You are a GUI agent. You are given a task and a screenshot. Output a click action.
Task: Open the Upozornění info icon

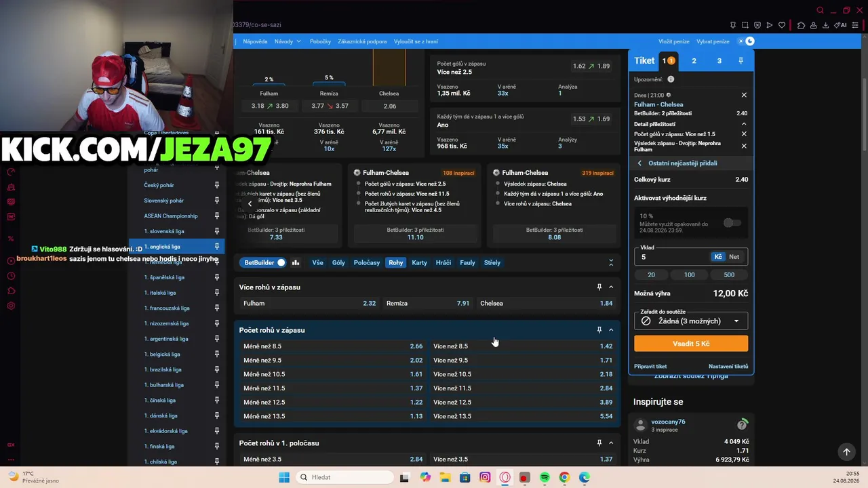click(671, 79)
